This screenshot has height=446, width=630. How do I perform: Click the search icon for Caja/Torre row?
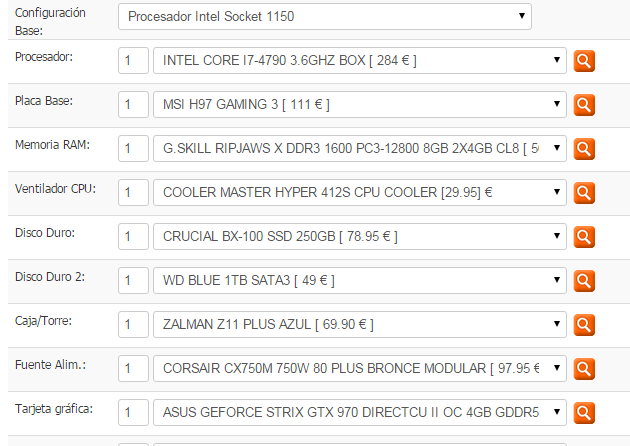pyautogui.click(x=584, y=325)
